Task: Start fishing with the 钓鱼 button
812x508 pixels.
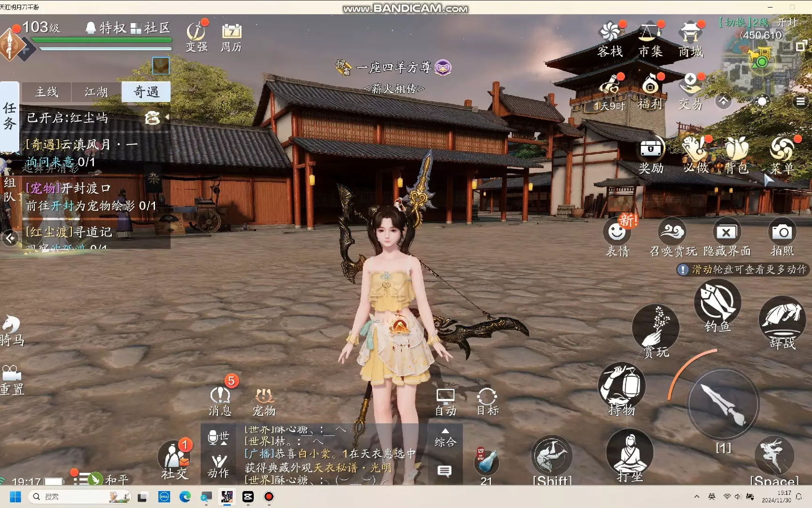Action: pos(718,305)
